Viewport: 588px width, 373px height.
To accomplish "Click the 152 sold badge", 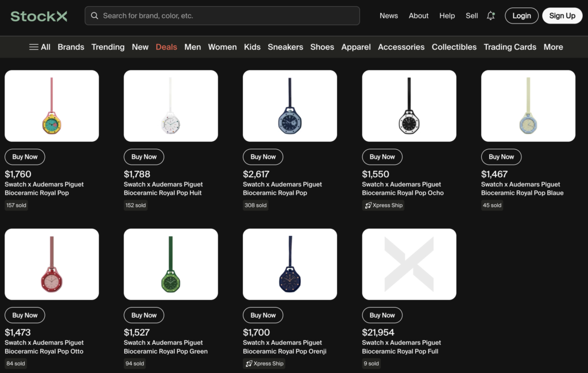I will click(136, 205).
